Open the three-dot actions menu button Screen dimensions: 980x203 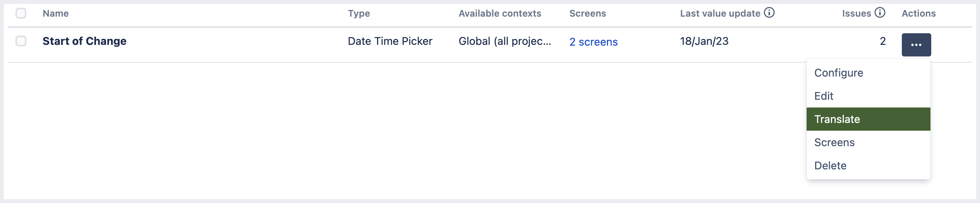(x=916, y=45)
